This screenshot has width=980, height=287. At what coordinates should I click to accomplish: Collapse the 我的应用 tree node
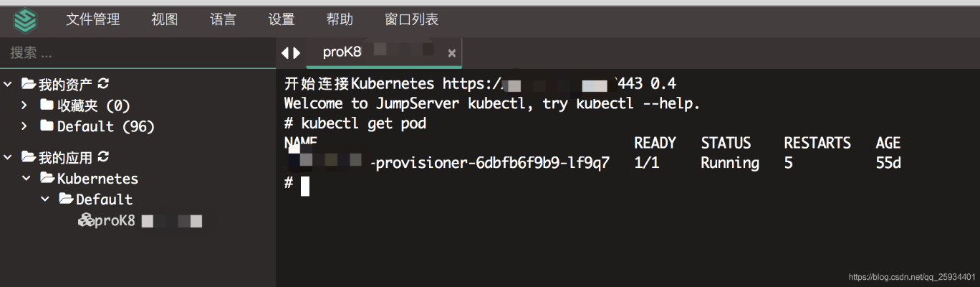(x=8, y=157)
